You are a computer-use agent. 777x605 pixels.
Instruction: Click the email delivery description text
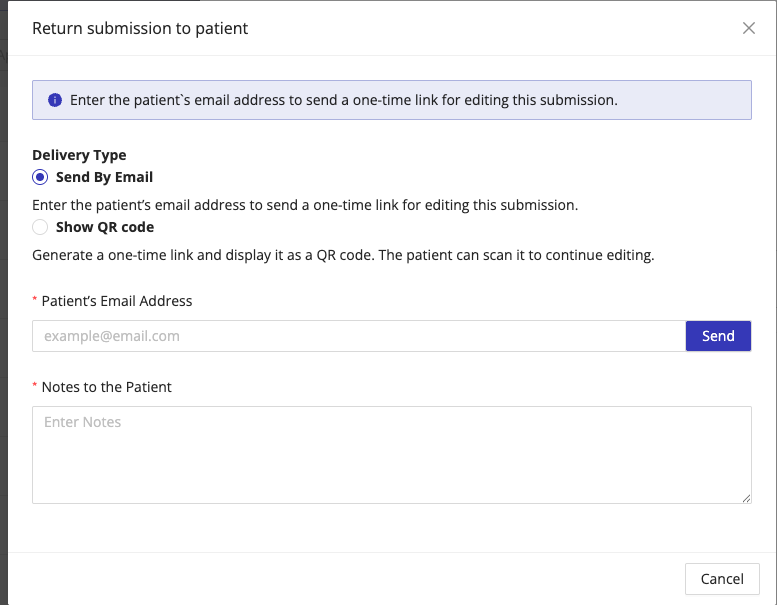click(305, 205)
